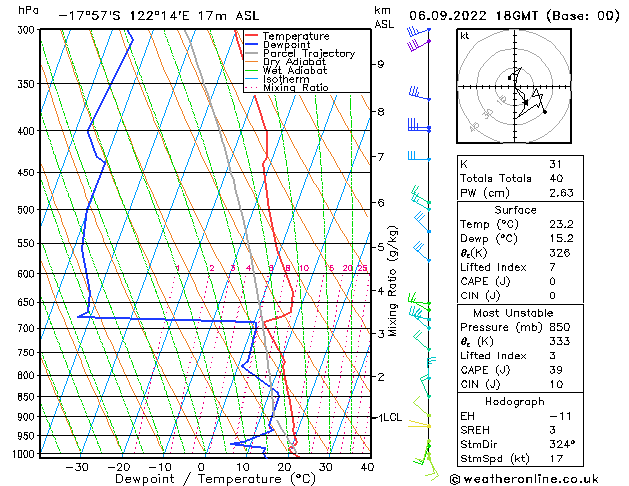
Task: Click the surface Dewp value '15.2'
Action: click(x=561, y=239)
